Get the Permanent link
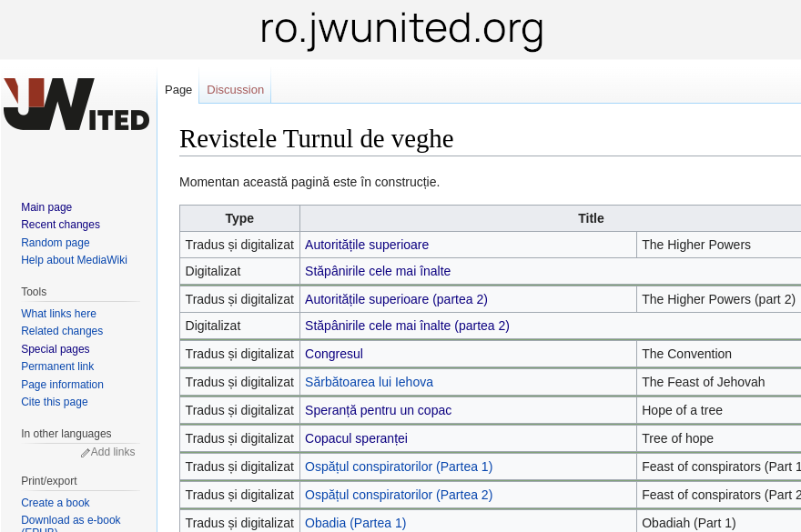The width and height of the screenshot is (801, 532). click(57, 366)
